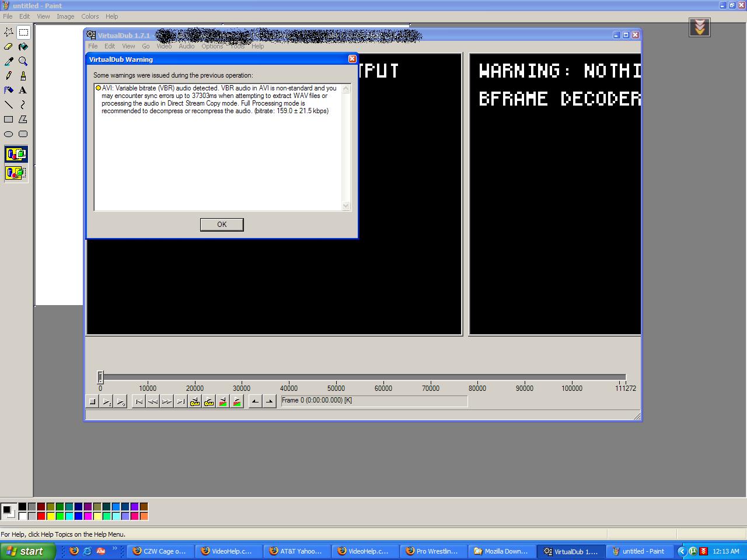Click VirtualDub's go-to-start button
747x560 pixels.
click(x=139, y=401)
